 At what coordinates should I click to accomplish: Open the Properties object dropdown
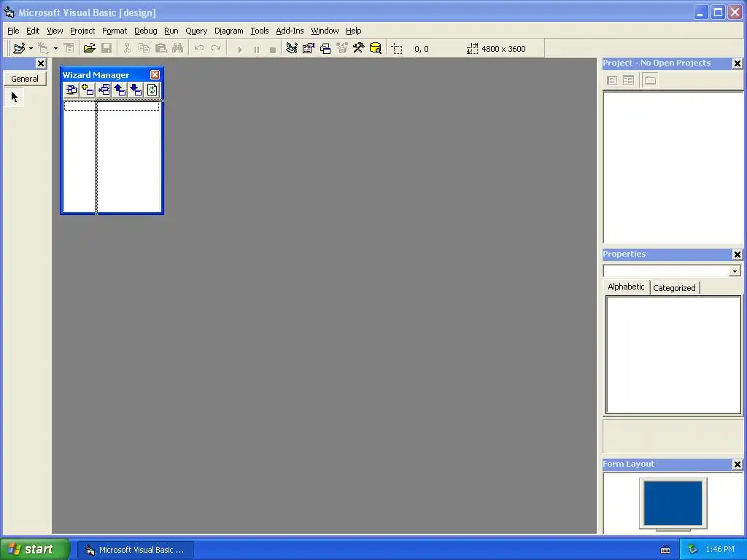735,271
